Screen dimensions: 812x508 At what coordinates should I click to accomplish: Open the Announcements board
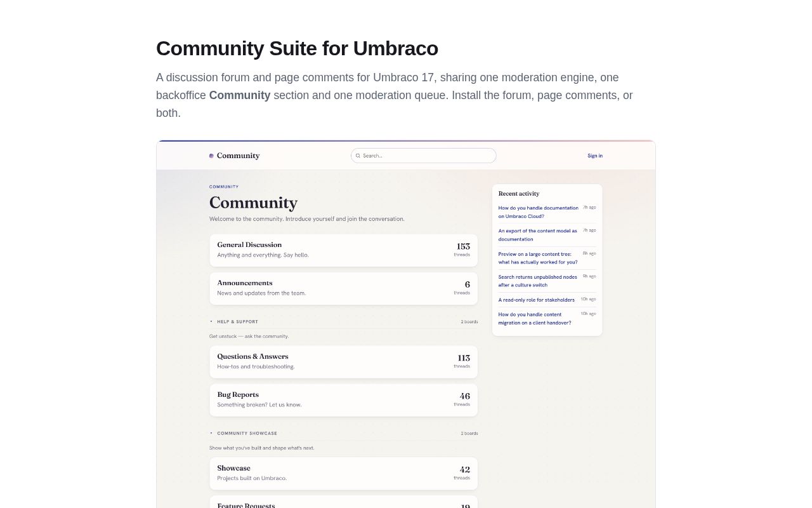click(x=343, y=288)
